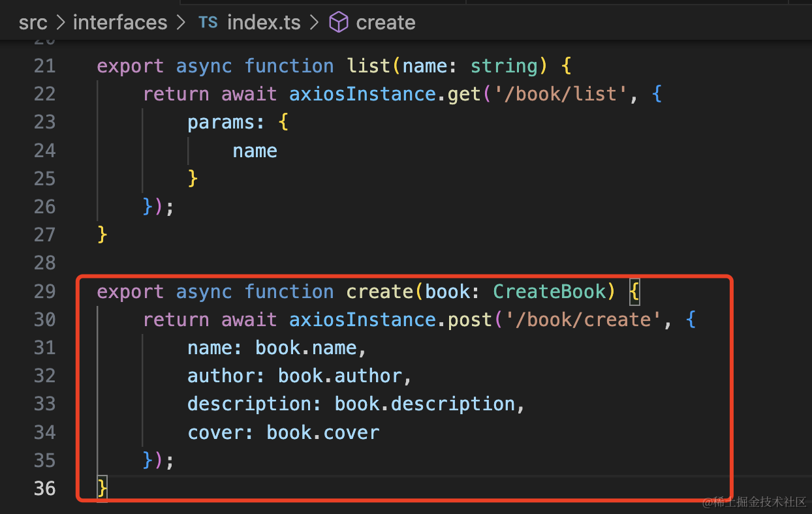812x514 pixels.
Task: Open the interfaces breadcrumb folder
Action: pyautogui.click(x=120, y=23)
